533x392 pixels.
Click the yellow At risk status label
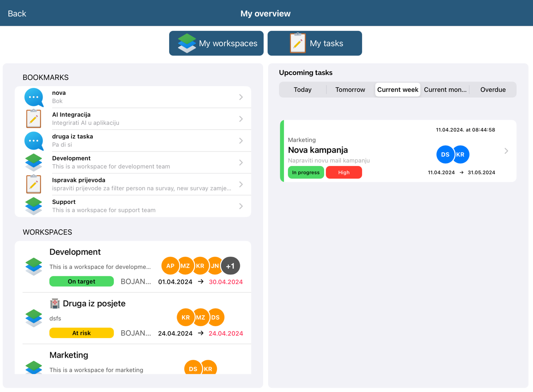coord(81,333)
